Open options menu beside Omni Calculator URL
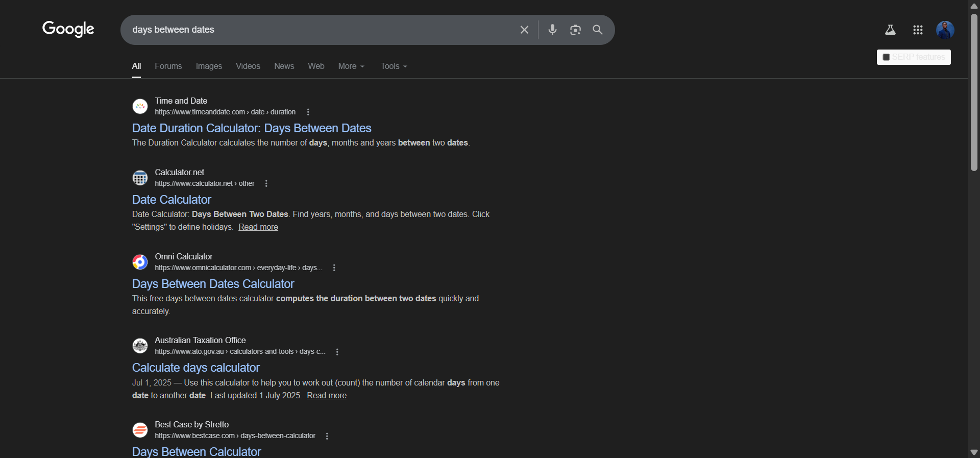The height and width of the screenshot is (458, 980). coord(334,268)
